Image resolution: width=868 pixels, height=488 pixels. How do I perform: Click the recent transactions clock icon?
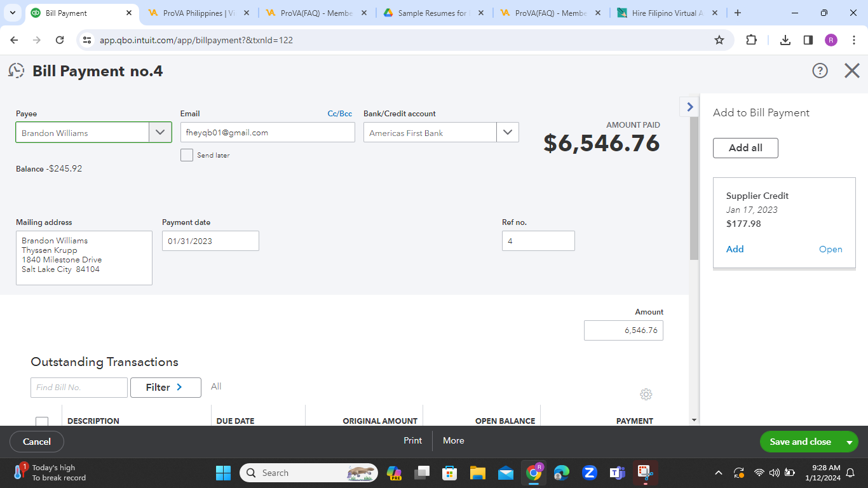click(16, 71)
